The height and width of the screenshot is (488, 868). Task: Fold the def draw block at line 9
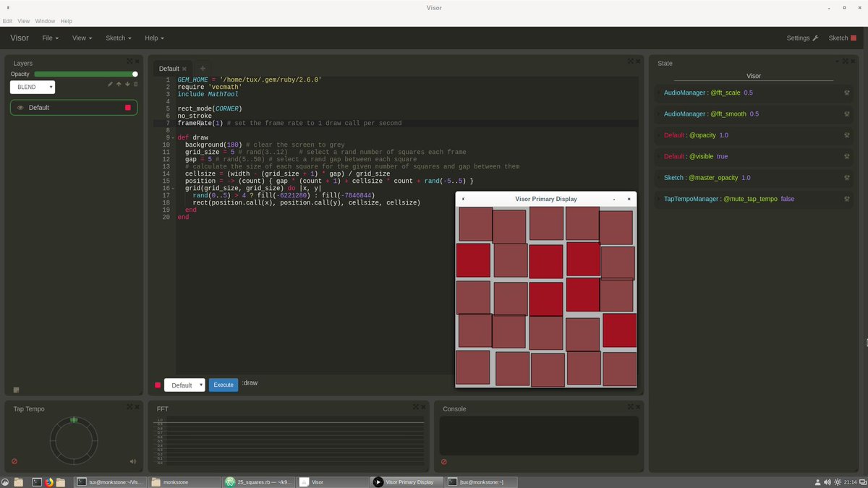173,137
